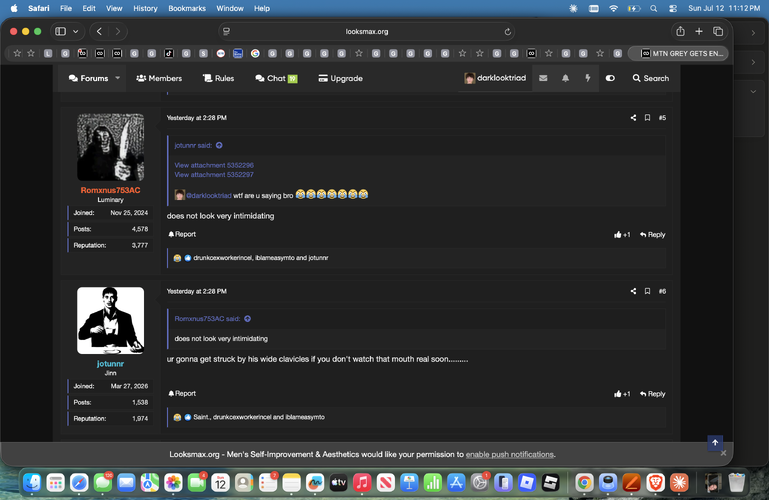769x500 pixels.
Task: Open the jotunnr avatar image
Action: click(x=110, y=321)
